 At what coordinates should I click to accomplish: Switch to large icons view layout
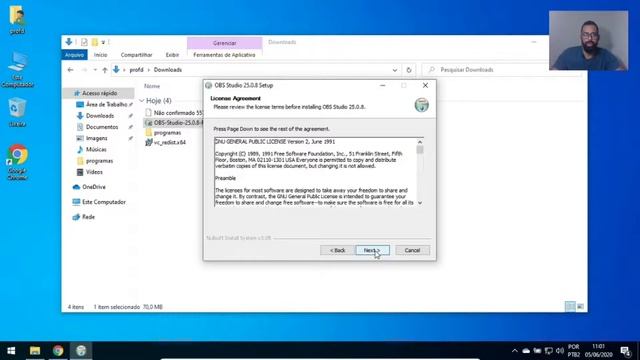(x=580, y=306)
